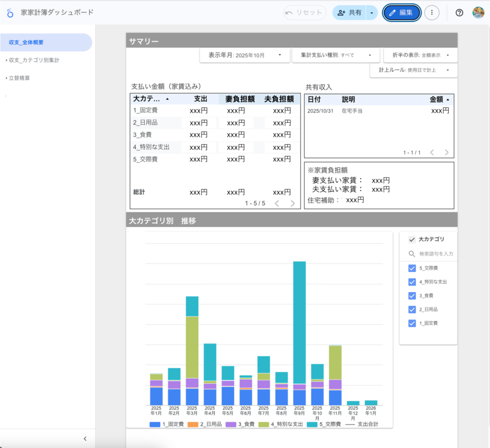Navigate to the 立替精算 page
This screenshot has height=448, width=490.
(19, 78)
